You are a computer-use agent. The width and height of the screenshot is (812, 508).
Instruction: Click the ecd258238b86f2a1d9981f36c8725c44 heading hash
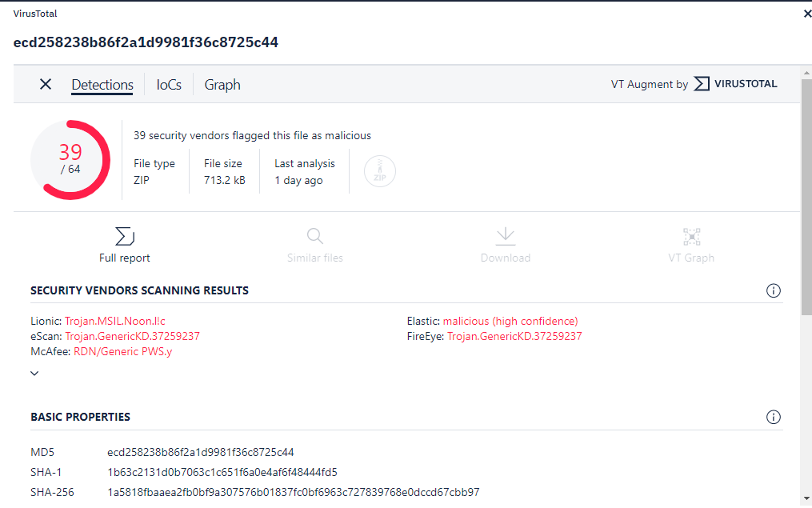(x=146, y=42)
